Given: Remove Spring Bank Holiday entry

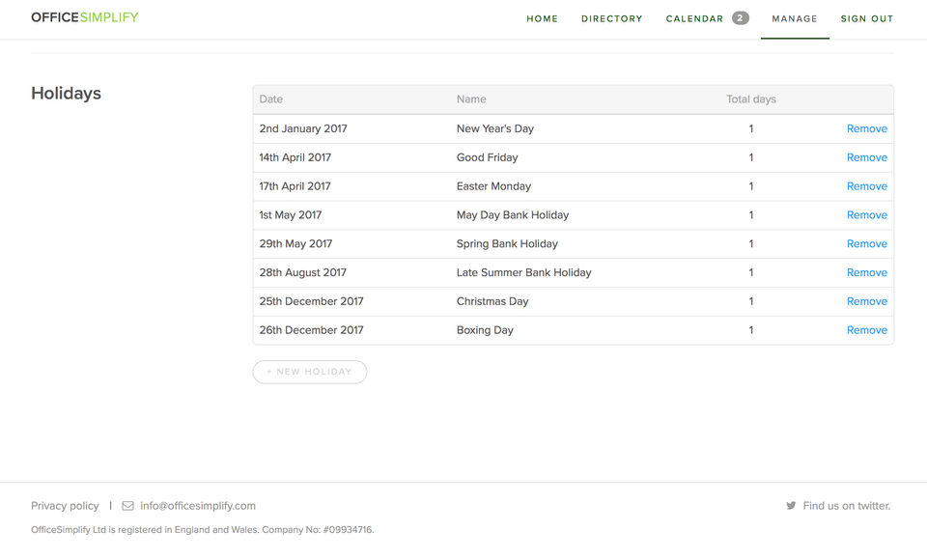Looking at the screenshot, I should 866,244.
